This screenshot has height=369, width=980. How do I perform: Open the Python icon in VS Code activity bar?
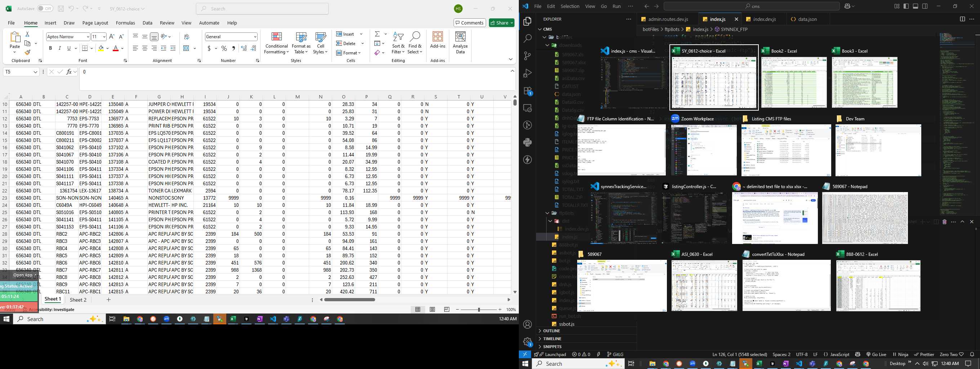coord(528,142)
